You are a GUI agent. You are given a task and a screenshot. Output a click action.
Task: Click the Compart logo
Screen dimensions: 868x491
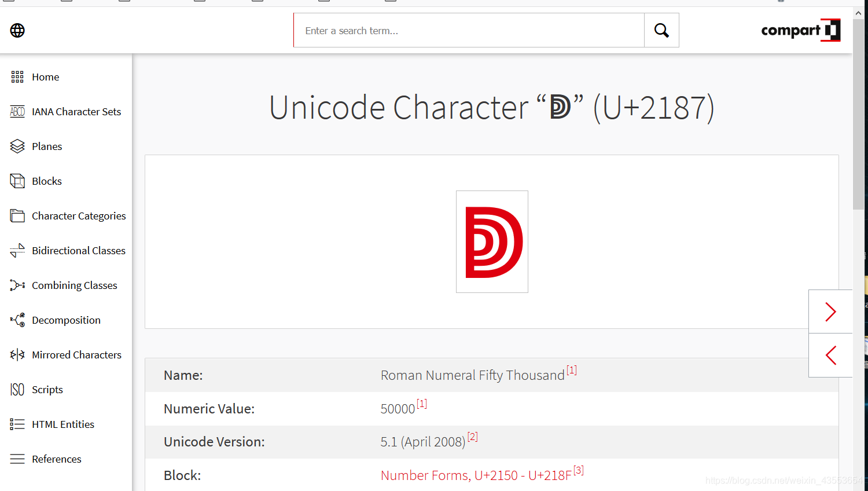(x=801, y=30)
